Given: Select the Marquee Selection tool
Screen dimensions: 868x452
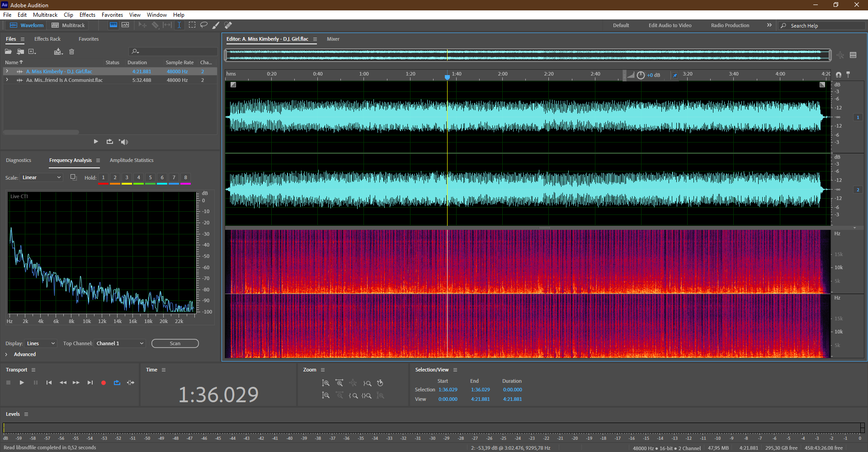Looking at the screenshot, I should tap(192, 25).
